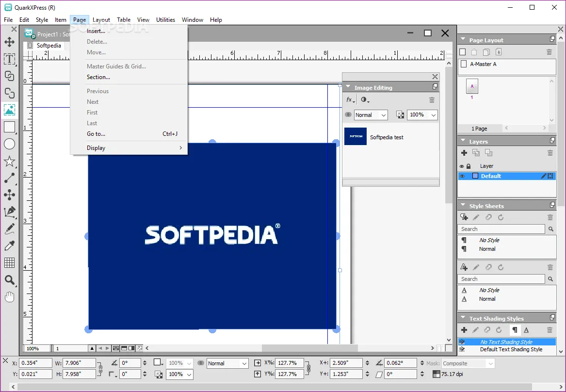Open Mask Composite dropdown

click(x=468, y=363)
